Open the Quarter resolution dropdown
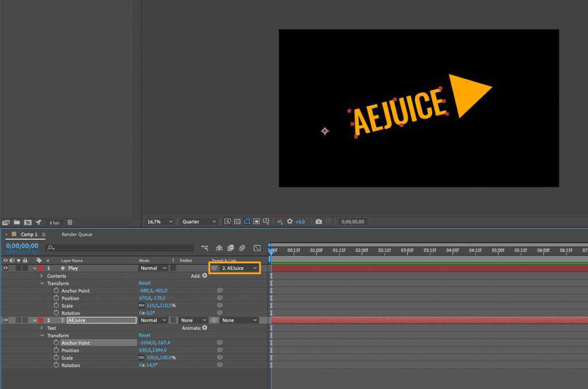This screenshot has height=389, width=588. pyautogui.click(x=198, y=221)
